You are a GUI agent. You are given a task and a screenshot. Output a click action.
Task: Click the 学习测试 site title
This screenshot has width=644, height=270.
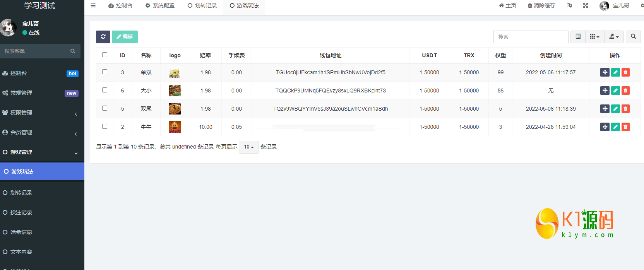click(x=39, y=5)
